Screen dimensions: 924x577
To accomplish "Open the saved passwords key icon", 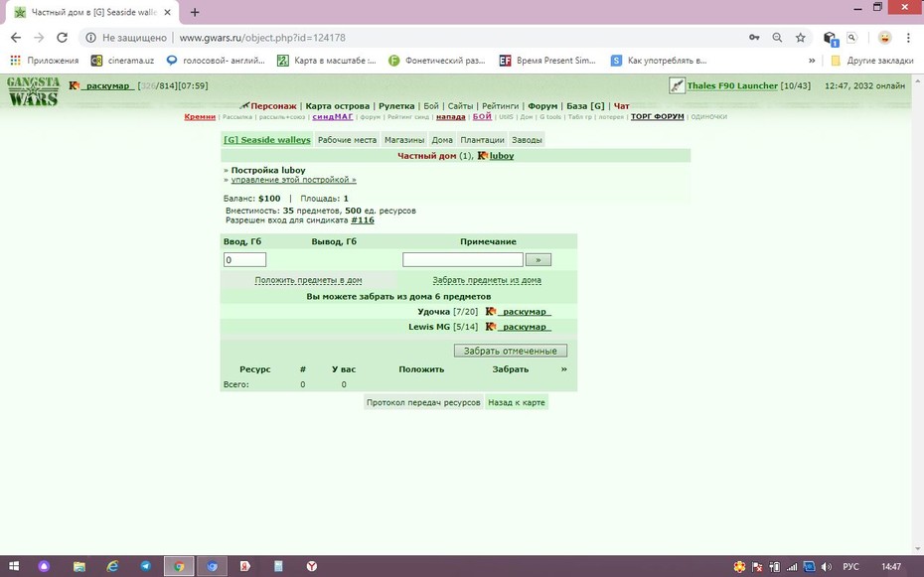I will click(754, 38).
